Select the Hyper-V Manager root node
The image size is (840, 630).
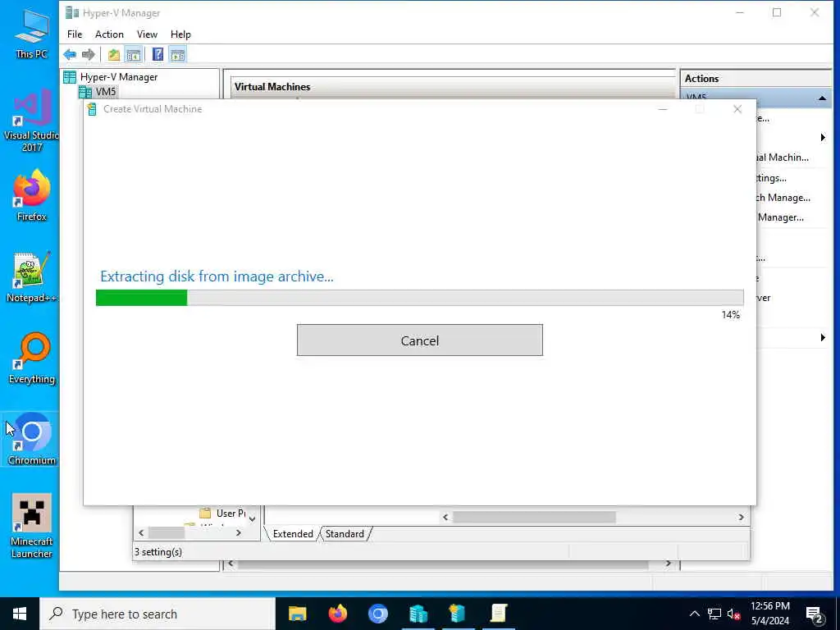(118, 77)
